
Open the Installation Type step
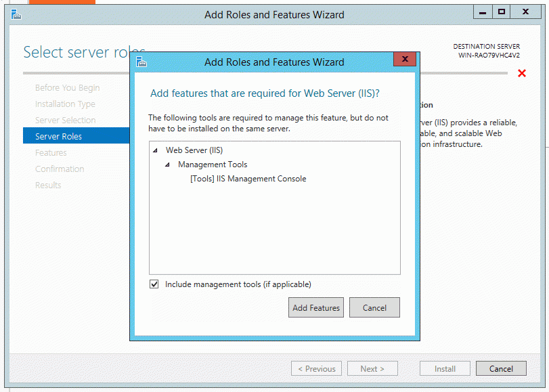(65, 104)
